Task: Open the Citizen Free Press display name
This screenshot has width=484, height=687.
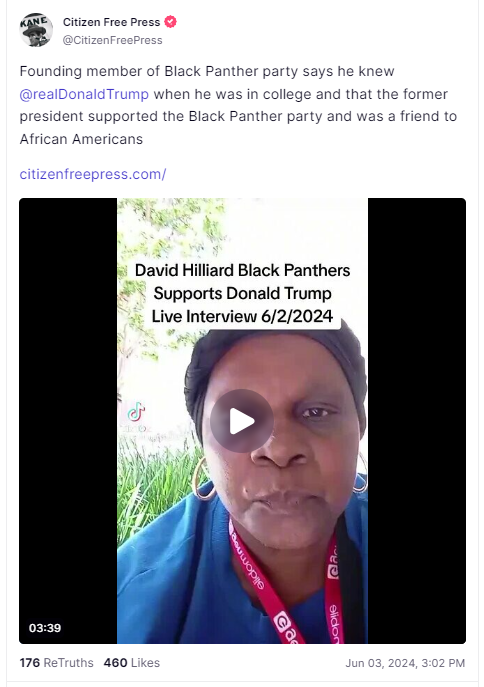Action: (111, 22)
